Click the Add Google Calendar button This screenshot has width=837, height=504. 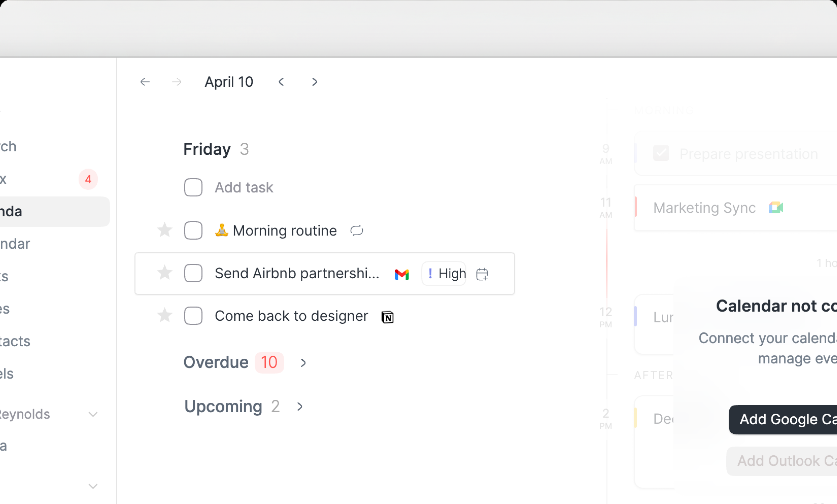coord(783,420)
